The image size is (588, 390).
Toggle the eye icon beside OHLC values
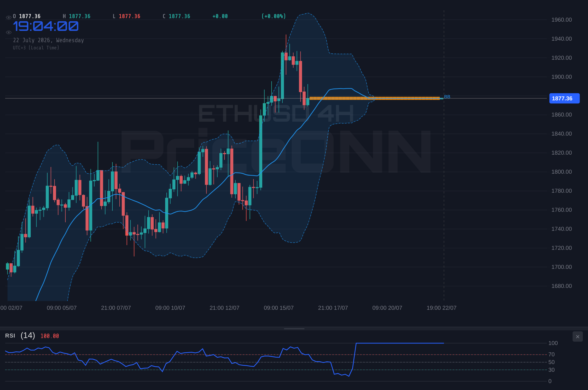coord(8,17)
